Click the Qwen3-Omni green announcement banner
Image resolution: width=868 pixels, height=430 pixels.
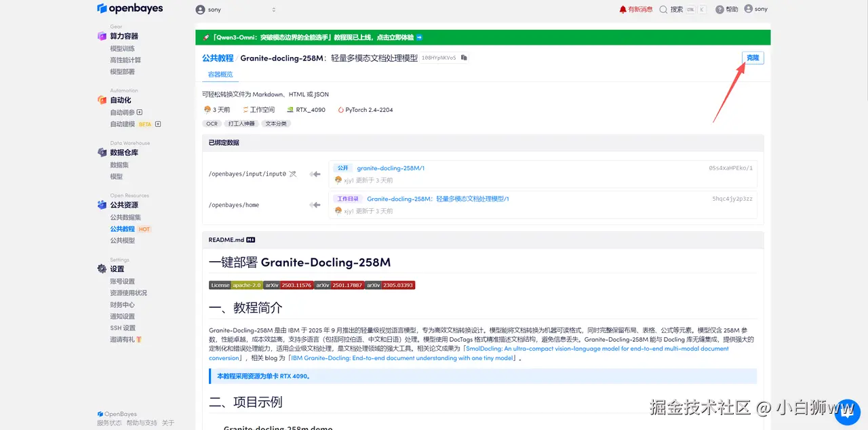[483, 37]
